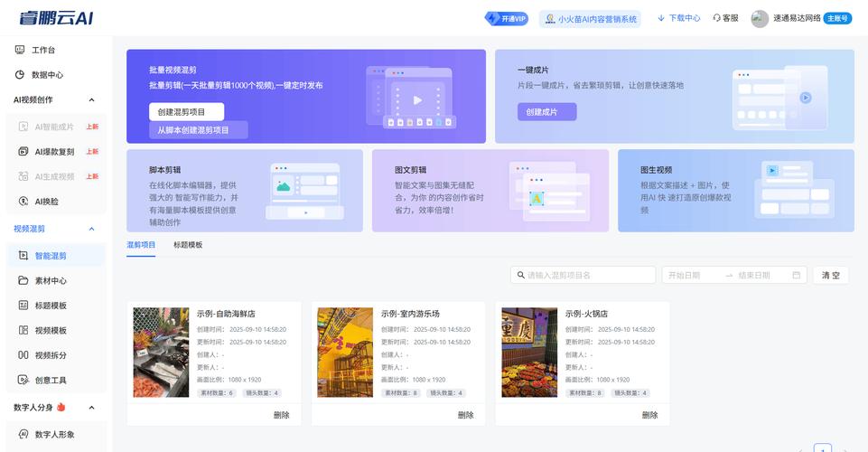This screenshot has height=452, width=868.
Task: Select the AI智能成片 sidebar icon
Action: tap(23, 127)
